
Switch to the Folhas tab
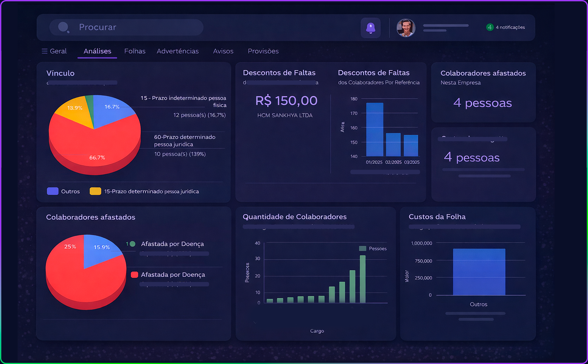pyautogui.click(x=135, y=51)
